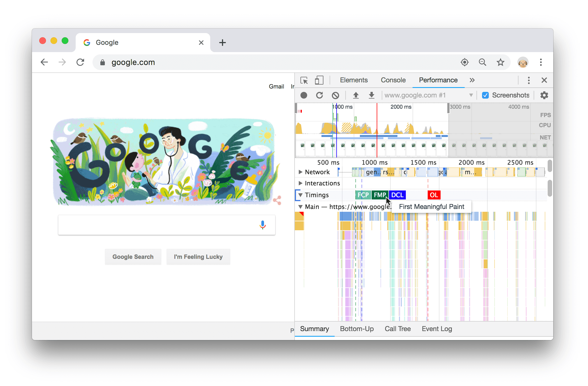Click the I'm Feeling Lucky button
Screen dimensions: 588x386
click(198, 257)
